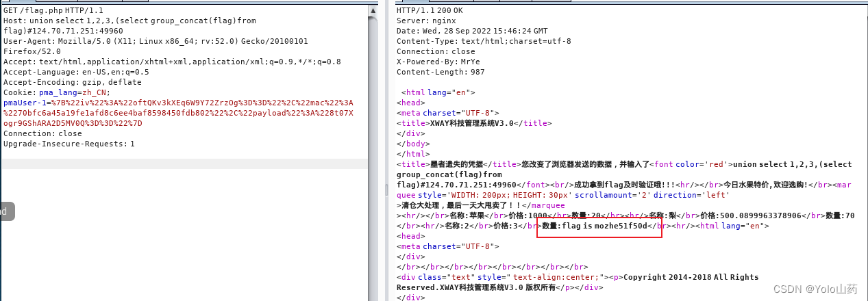Viewport: 868px width, 301px height.
Task: Click 'Connection: close' in the request pane
Action: click(x=42, y=133)
